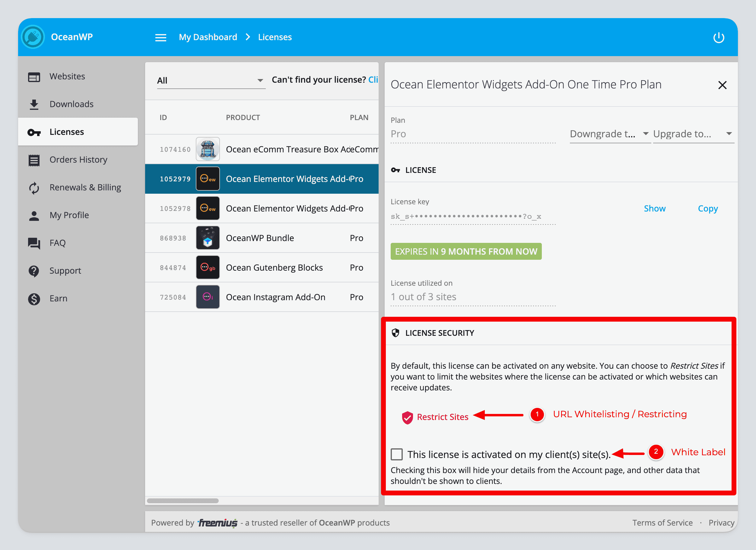Click the Support question mark icon

(34, 271)
